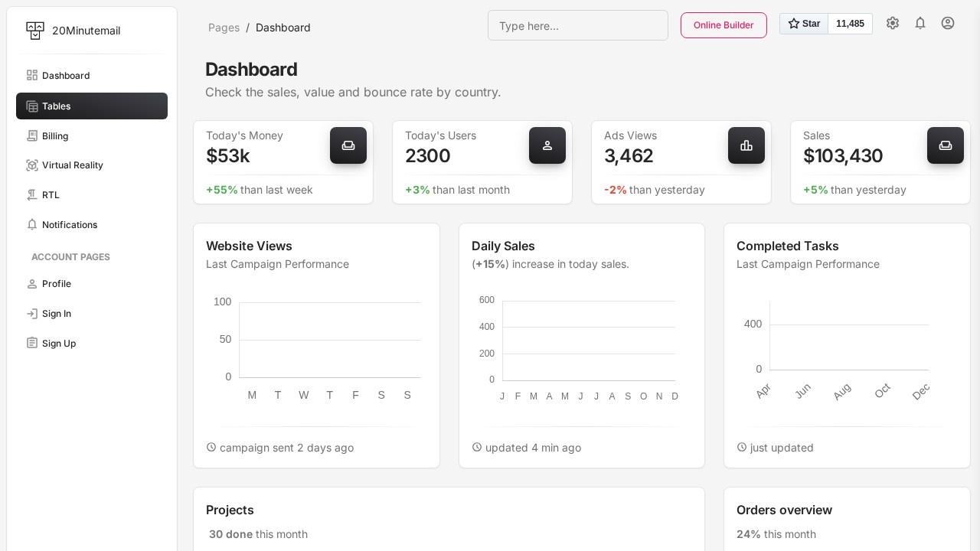
Task: Select Tables in the sidebar
Action: [x=57, y=106]
